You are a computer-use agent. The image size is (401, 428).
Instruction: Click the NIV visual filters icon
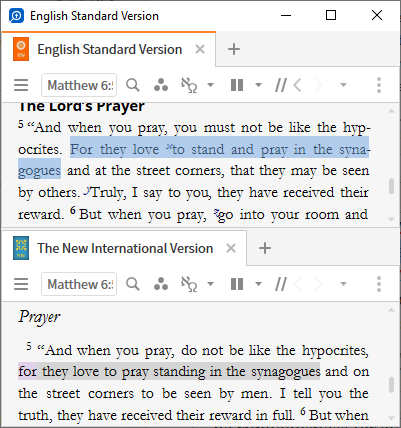coord(161,284)
